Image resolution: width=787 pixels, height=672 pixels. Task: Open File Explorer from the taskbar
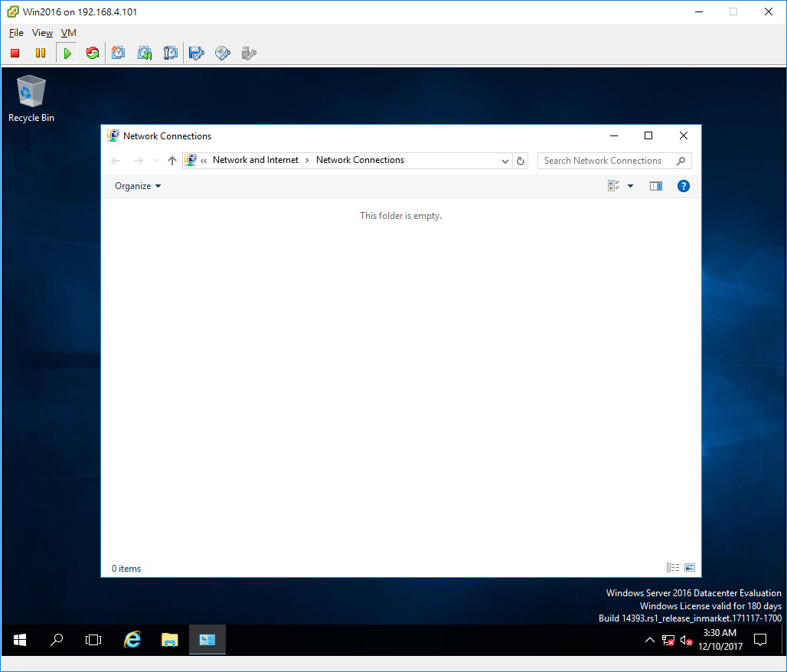coord(170,640)
